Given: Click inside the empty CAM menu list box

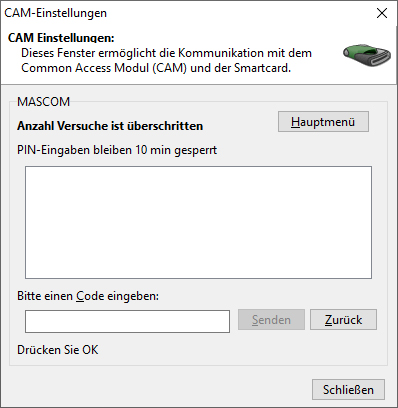Looking at the screenshot, I should [x=198, y=222].
